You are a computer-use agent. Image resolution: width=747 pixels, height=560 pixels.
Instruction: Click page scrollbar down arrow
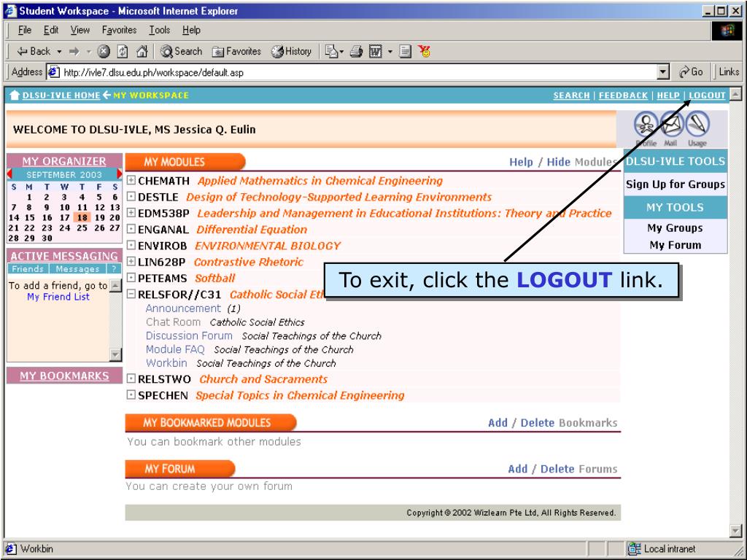point(735,530)
